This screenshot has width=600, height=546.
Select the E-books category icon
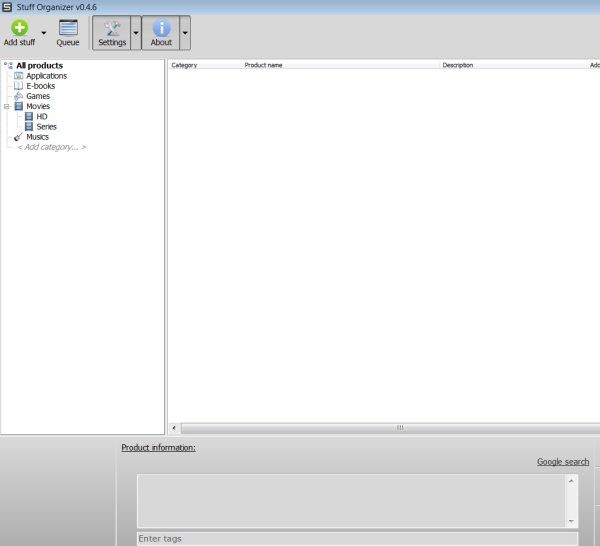[18, 86]
